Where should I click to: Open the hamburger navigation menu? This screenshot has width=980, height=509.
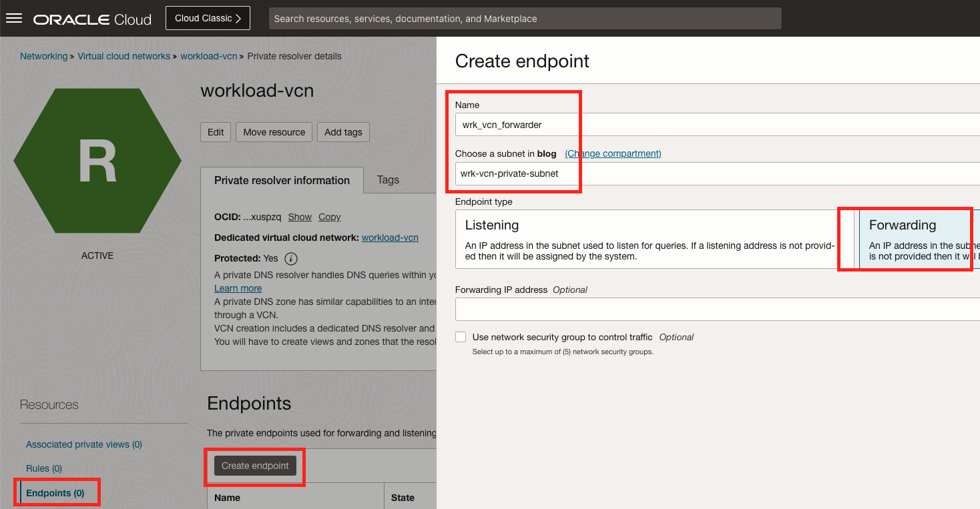pos(14,18)
